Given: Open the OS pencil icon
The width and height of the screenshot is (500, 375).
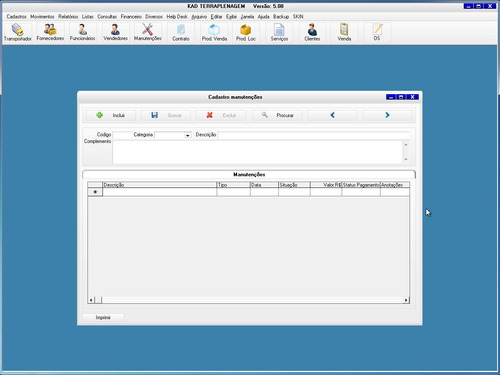Looking at the screenshot, I should point(377,32).
